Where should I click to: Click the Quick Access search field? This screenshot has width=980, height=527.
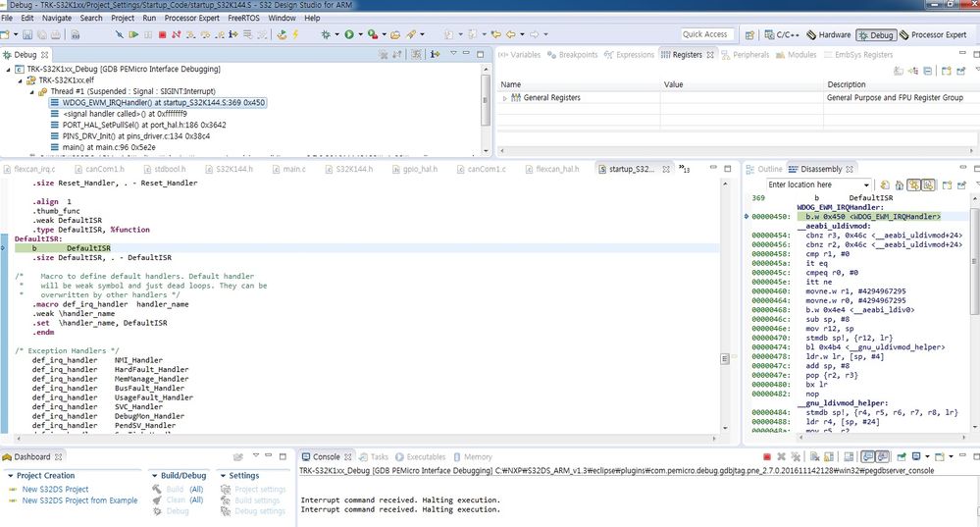tap(705, 34)
